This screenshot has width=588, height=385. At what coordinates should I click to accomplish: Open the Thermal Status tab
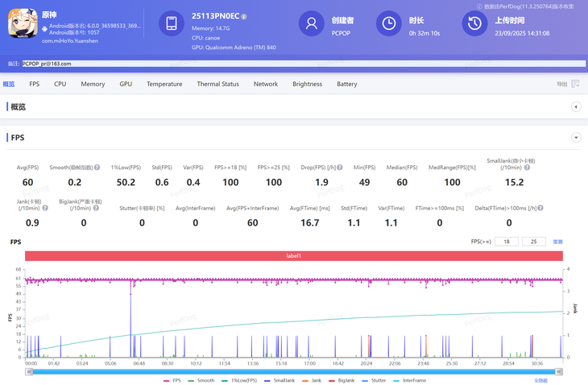point(217,84)
